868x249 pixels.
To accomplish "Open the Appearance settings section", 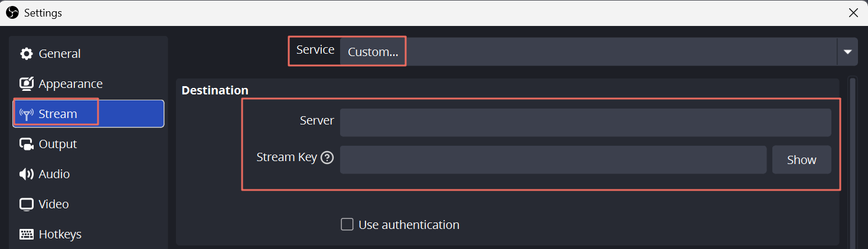I will (x=89, y=84).
